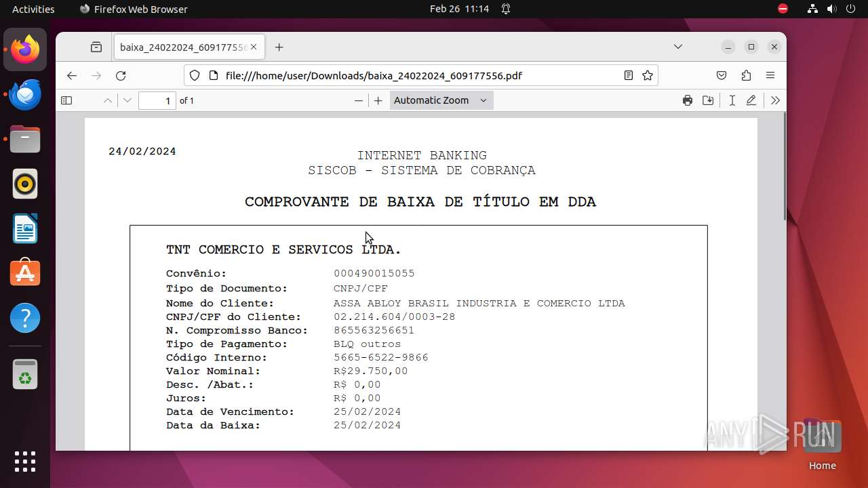Open the date and time calendar
The width and height of the screenshot is (868, 488).
pyautogui.click(x=460, y=9)
